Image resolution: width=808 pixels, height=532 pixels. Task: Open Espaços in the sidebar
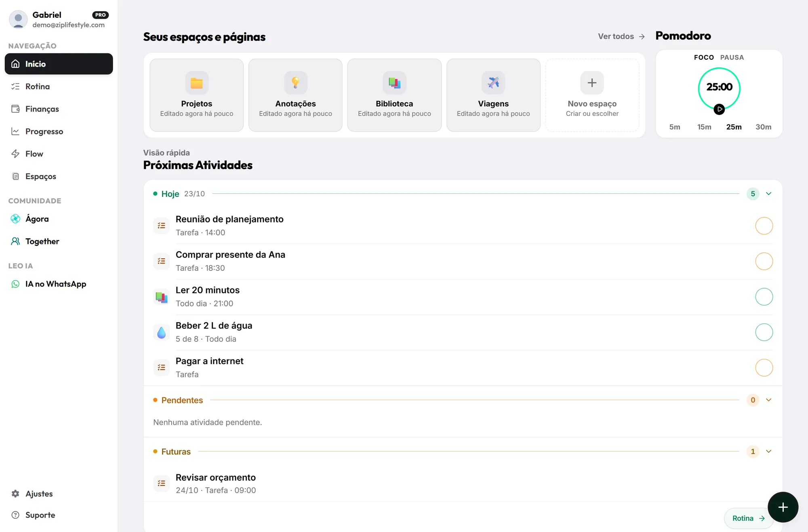[59, 176]
